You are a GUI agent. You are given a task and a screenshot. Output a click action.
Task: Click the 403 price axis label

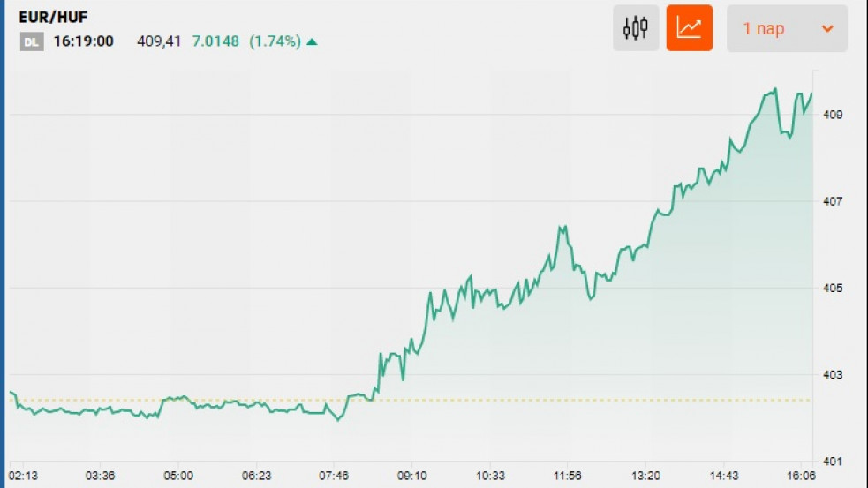[834, 375]
